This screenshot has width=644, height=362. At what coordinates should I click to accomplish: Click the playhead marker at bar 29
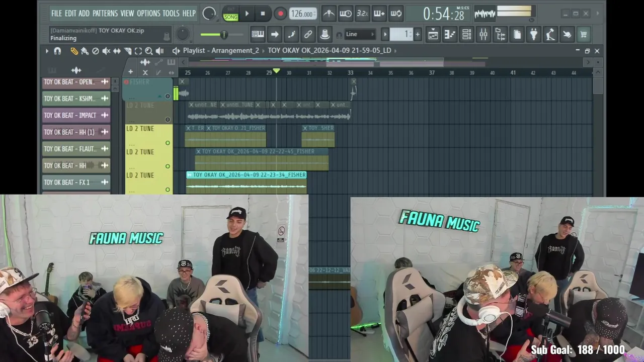(276, 71)
